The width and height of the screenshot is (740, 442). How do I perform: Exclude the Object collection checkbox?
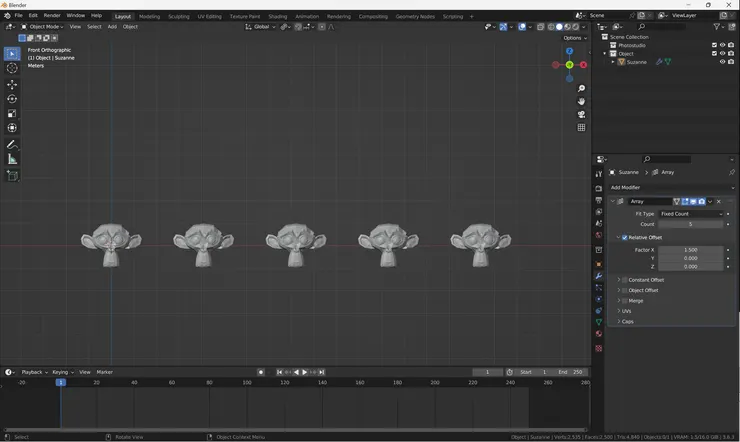point(714,54)
